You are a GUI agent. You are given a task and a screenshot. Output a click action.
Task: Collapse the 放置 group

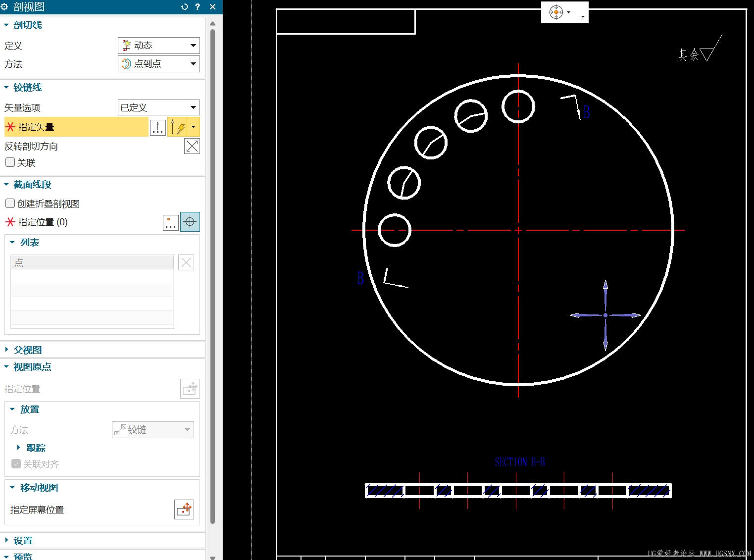12,409
